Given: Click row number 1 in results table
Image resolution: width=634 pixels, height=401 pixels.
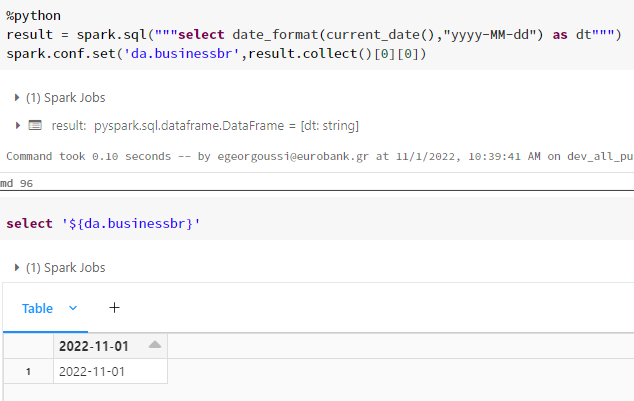Looking at the screenshot, I should click(x=28, y=372).
